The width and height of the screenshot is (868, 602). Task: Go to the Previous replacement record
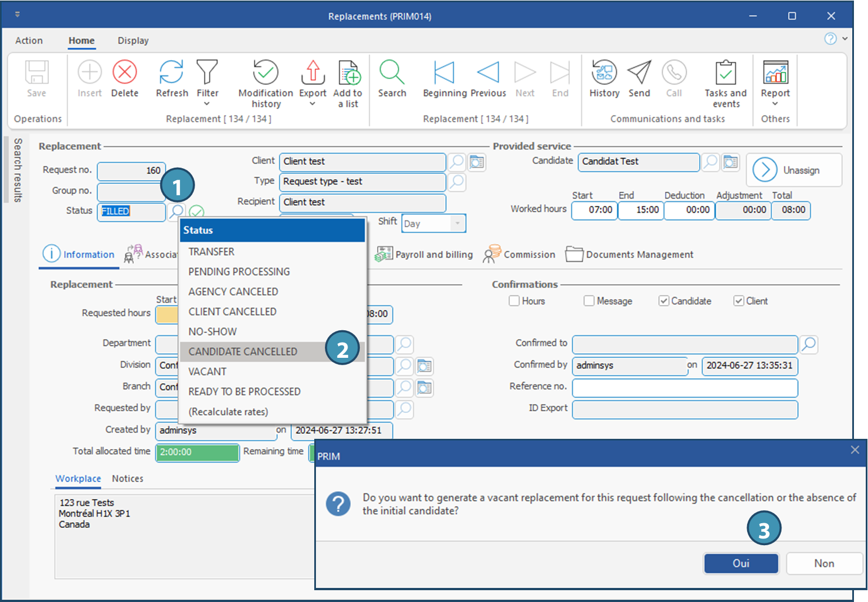tap(488, 73)
